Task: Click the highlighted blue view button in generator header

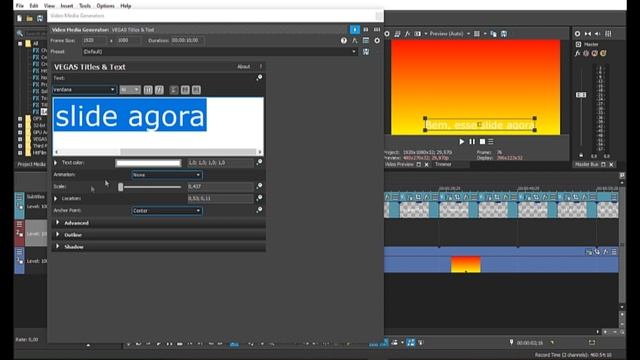Action: [x=355, y=29]
